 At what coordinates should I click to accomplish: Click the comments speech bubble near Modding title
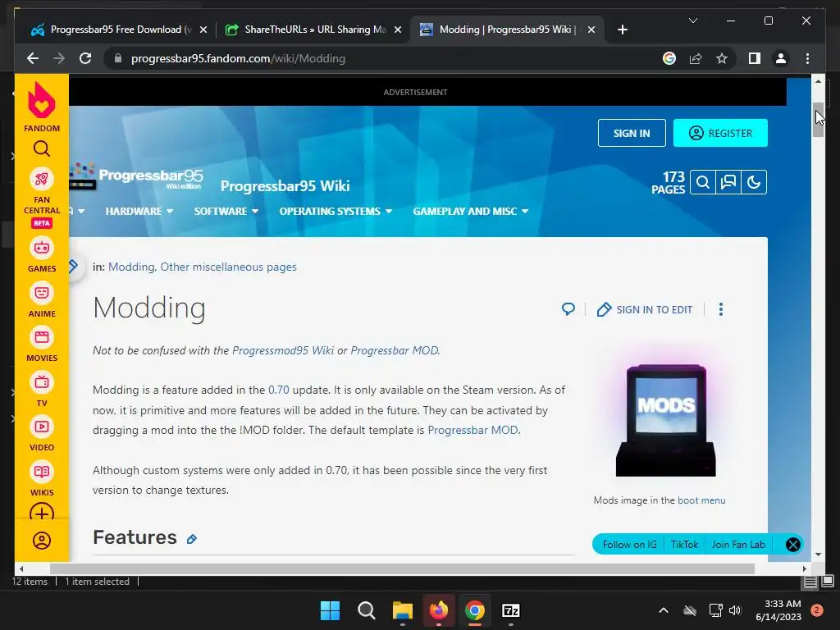pyautogui.click(x=568, y=309)
